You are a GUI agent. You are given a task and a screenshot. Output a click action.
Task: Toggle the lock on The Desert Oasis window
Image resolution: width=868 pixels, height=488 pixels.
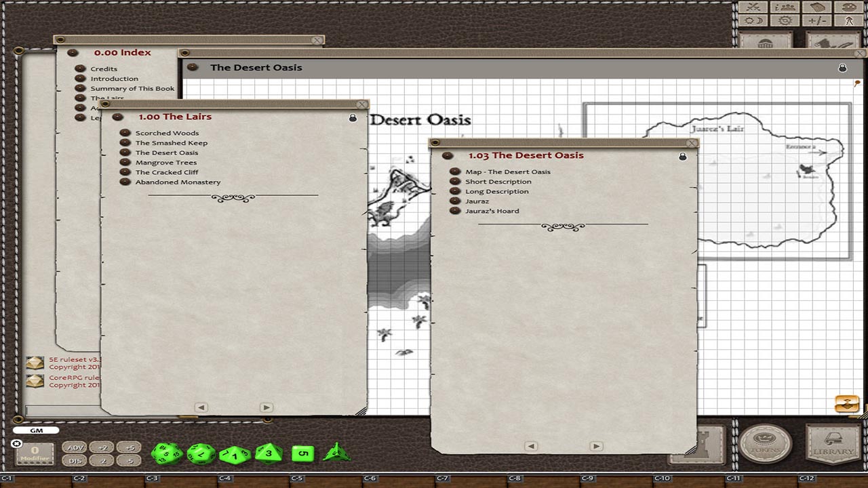pyautogui.click(x=844, y=66)
